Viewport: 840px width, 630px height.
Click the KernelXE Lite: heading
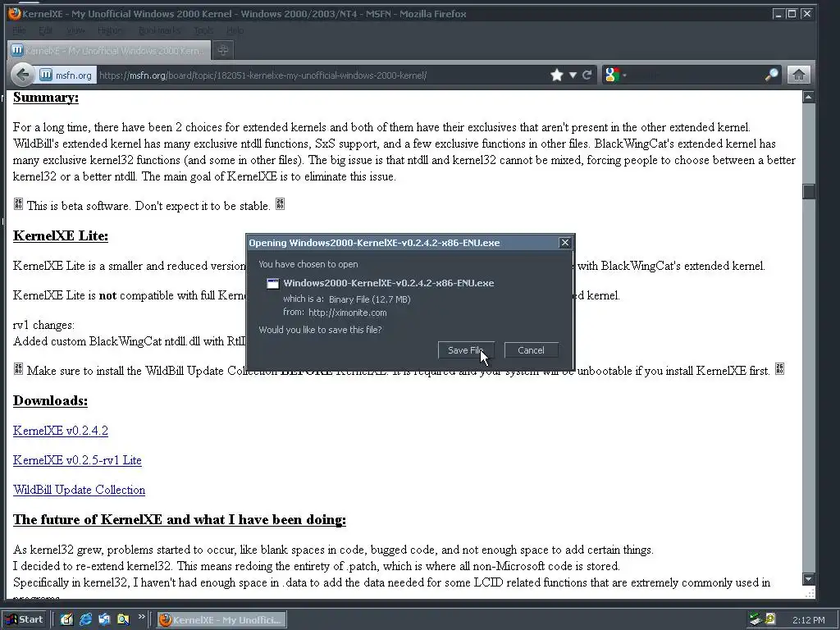tap(61, 235)
